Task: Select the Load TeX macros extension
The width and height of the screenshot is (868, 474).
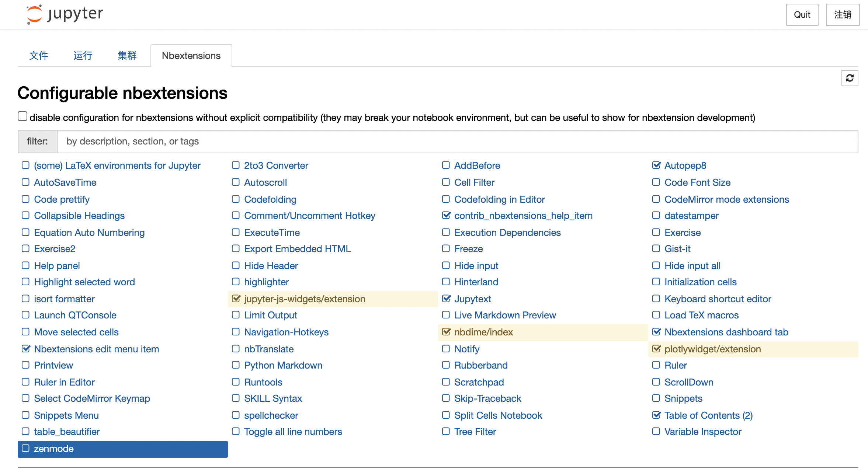Action: (701, 315)
